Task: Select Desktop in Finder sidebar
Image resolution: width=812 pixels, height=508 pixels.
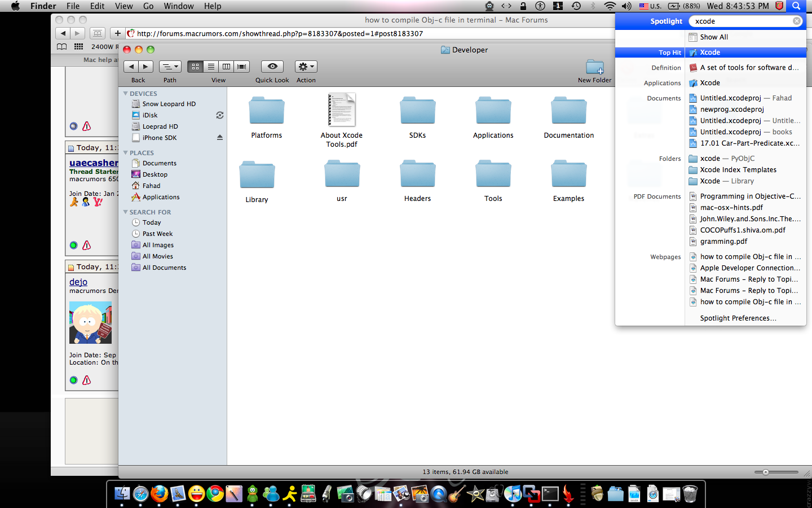Action: click(155, 174)
